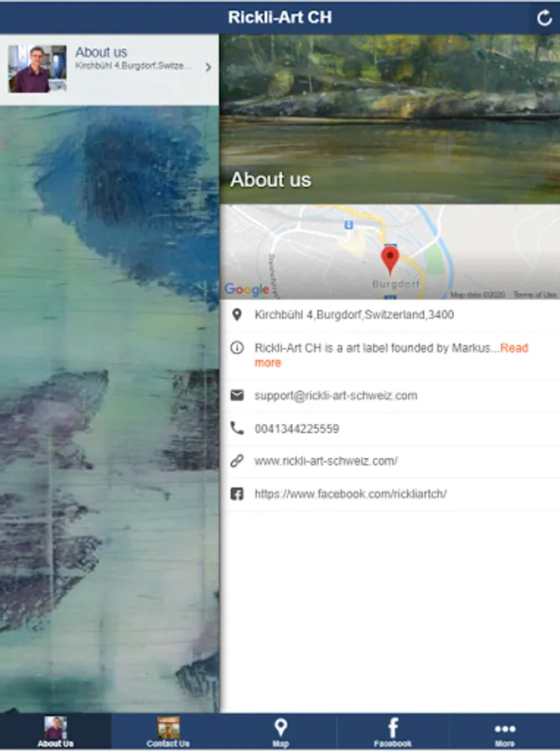
Task: Open the facebook.com/rickliartch link
Action: 351,494
